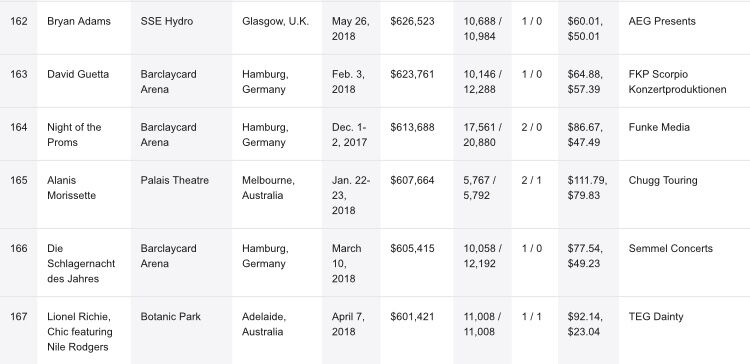Select the TEG Dainty promoter cell
Image resolution: width=750 pixels, height=364 pixels.
coord(656,317)
